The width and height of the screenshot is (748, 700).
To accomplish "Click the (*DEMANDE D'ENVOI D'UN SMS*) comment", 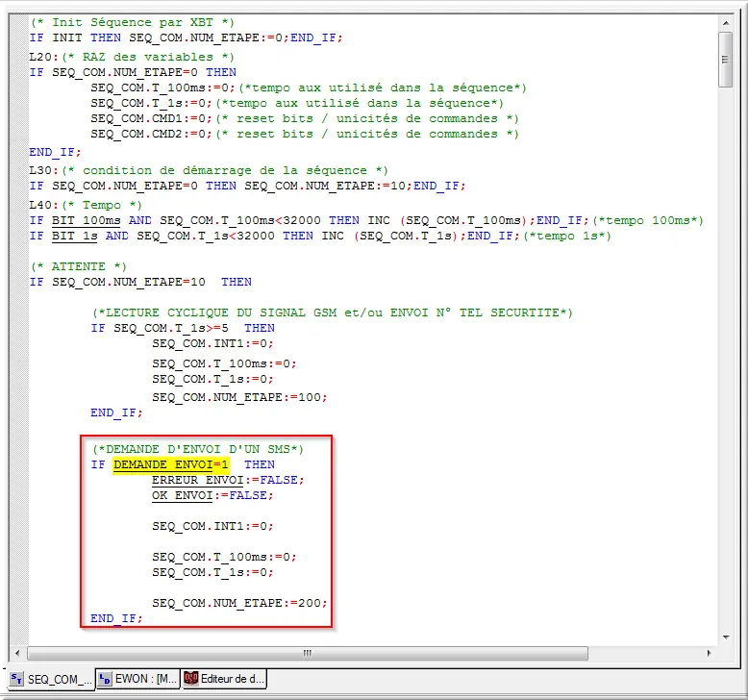I will (x=197, y=449).
